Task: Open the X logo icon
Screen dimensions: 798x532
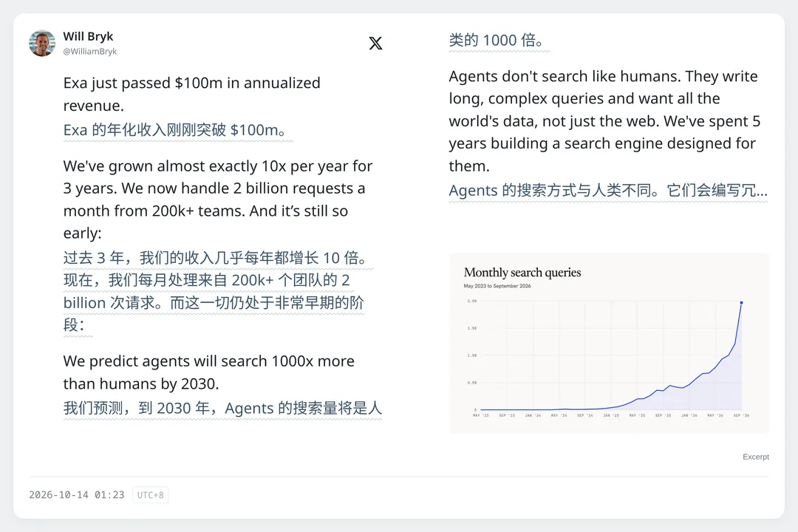Action: [375, 44]
